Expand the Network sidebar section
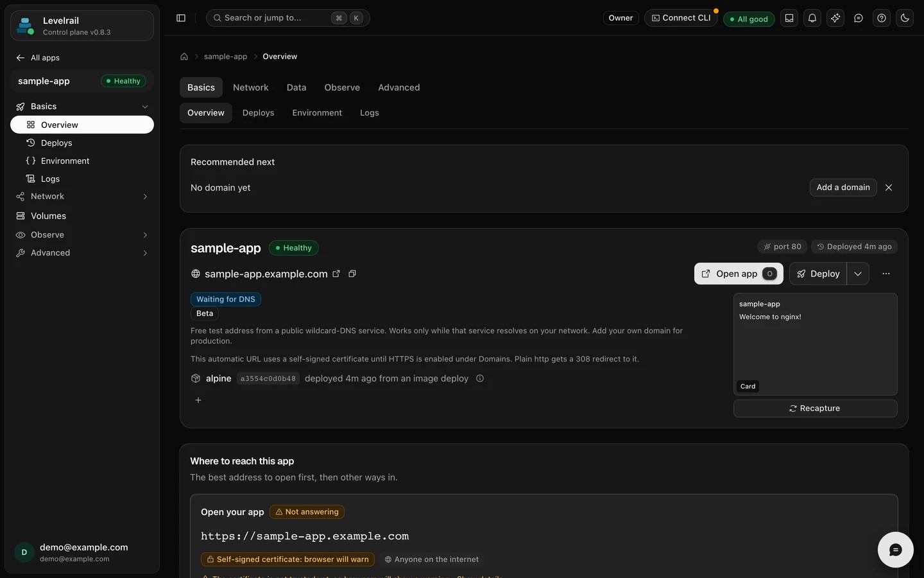 [x=82, y=197]
